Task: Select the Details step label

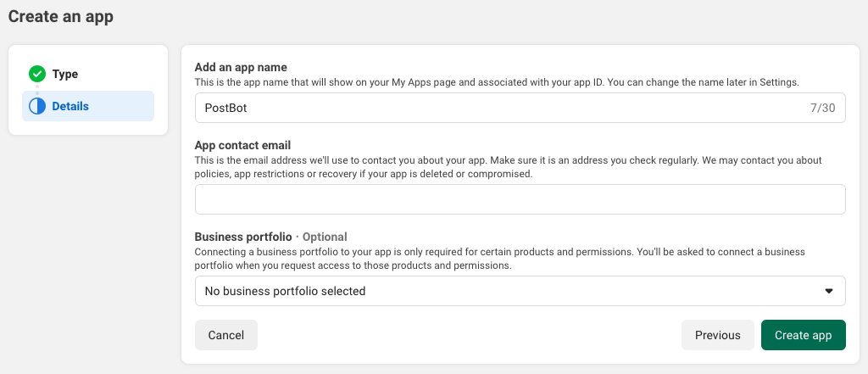Action: pyautogui.click(x=70, y=106)
